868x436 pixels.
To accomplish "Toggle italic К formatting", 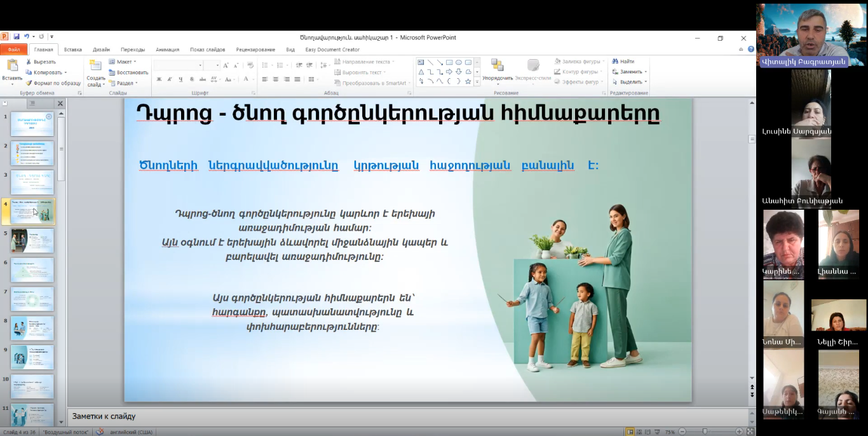I will coord(170,79).
